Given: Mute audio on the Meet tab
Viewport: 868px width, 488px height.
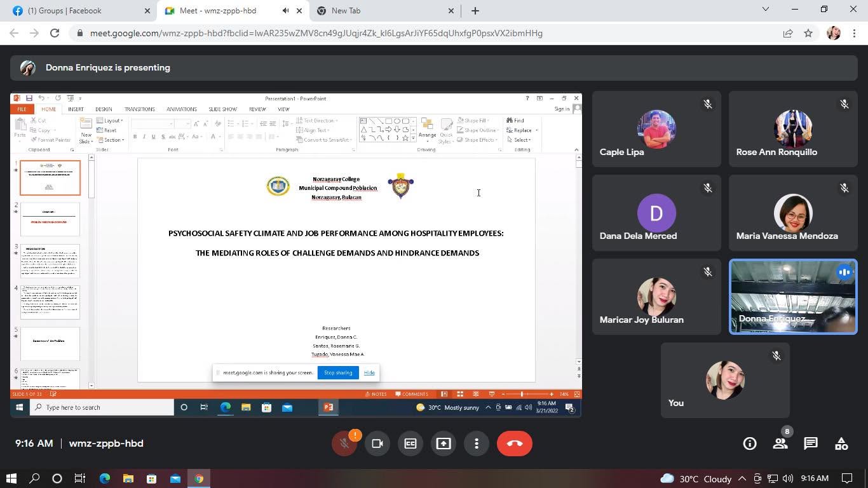Looking at the screenshot, I should pyautogui.click(x=285, y=11).
